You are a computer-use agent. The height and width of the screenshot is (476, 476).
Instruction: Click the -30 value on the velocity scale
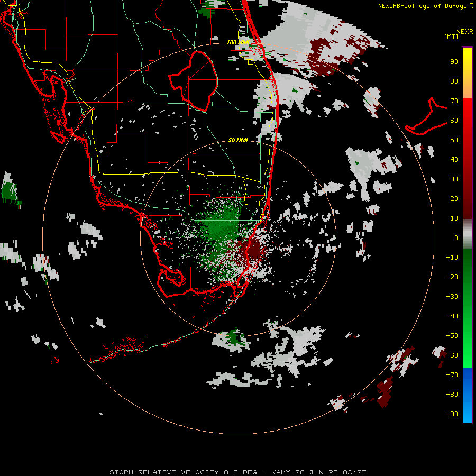coord(452,297)
